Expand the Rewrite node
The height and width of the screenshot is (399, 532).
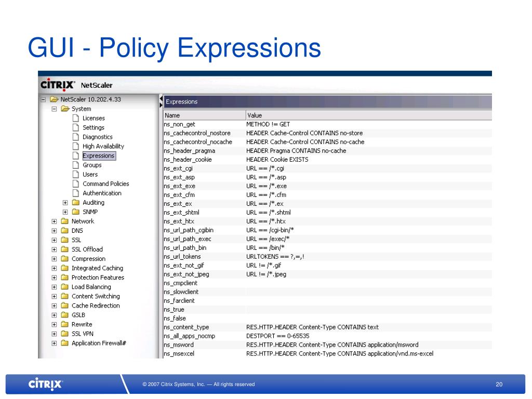[54, 324]
